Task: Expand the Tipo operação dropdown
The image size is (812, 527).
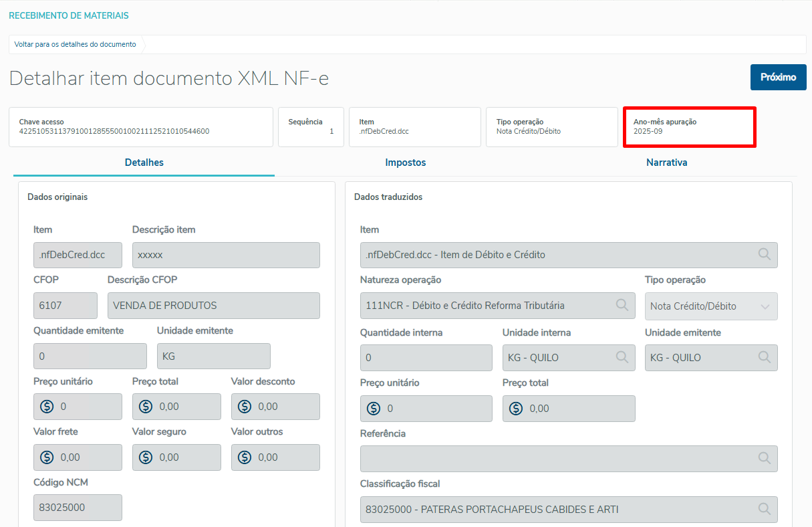Action: tap(765, 306)
